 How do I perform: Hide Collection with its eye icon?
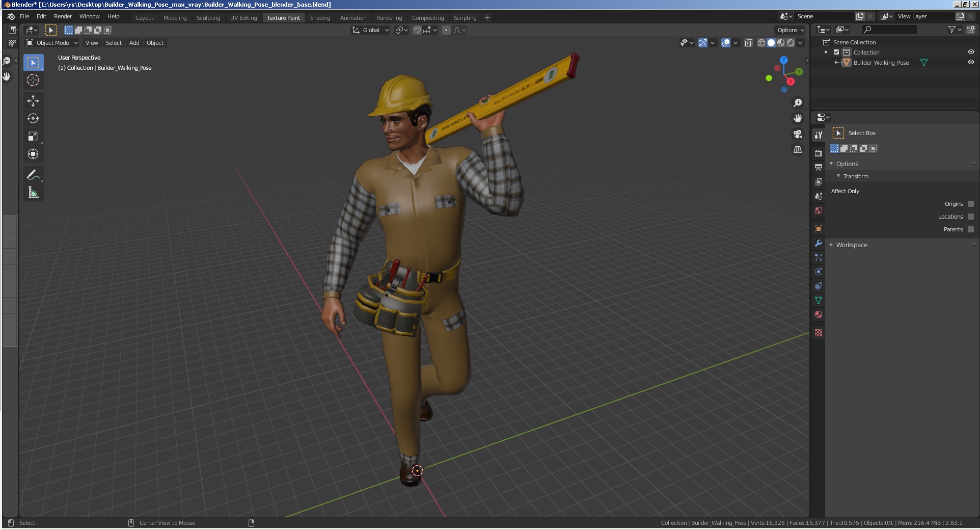[971, 52]
